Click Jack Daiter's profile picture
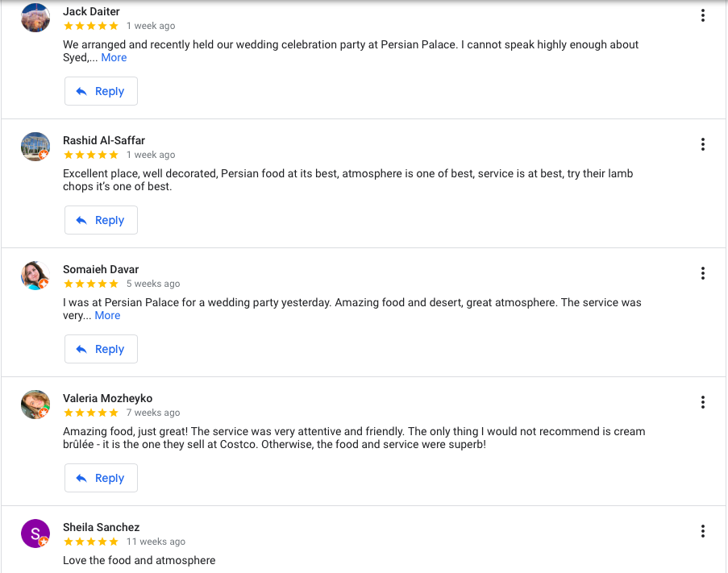The height and width of the screenshot is (573, 728). pyautogui.click(x=35, y=18)
